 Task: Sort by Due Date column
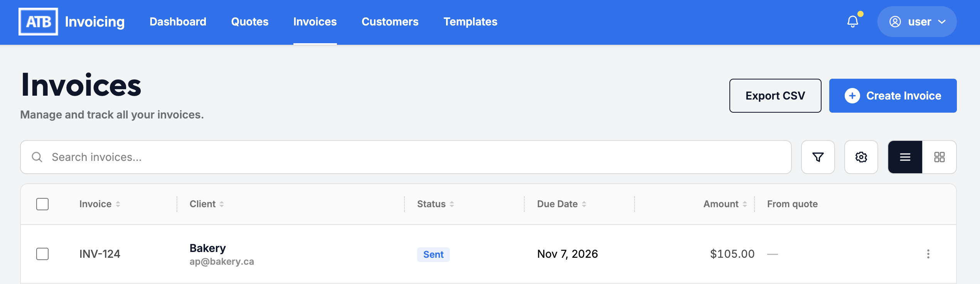point(562,204)
